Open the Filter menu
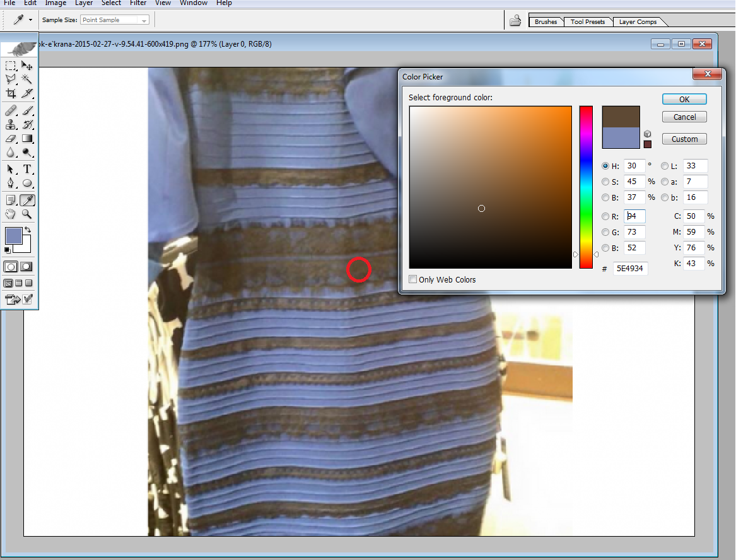This screenshot has width=736, height=560. tap(138, 3)
